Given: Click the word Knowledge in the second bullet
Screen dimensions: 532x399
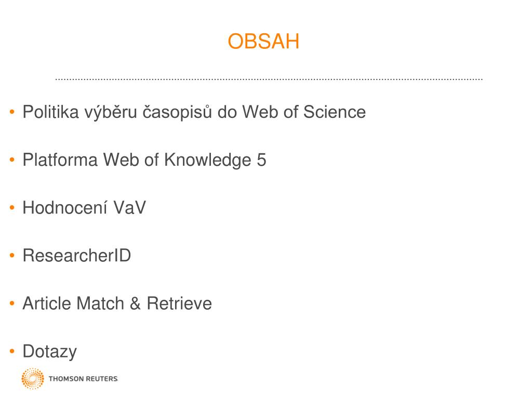Looking at the screenshot, I should (208, 160).
